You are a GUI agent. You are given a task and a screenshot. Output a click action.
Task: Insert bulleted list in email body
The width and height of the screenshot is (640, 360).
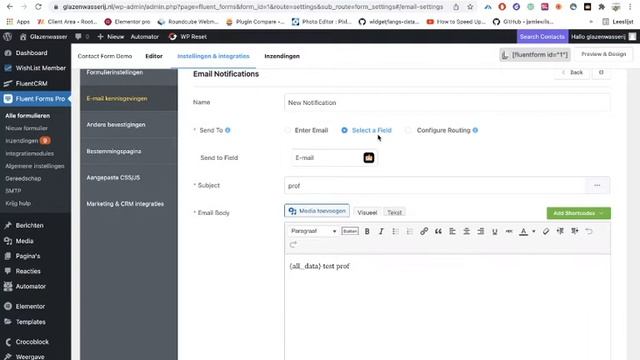(396, 231)
